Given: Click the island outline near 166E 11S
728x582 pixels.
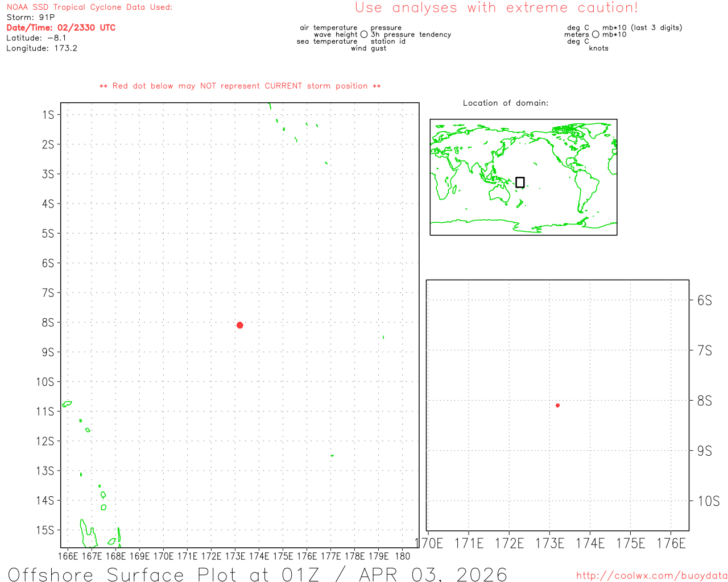Looking at the screenshot, I should click(67, 404).
